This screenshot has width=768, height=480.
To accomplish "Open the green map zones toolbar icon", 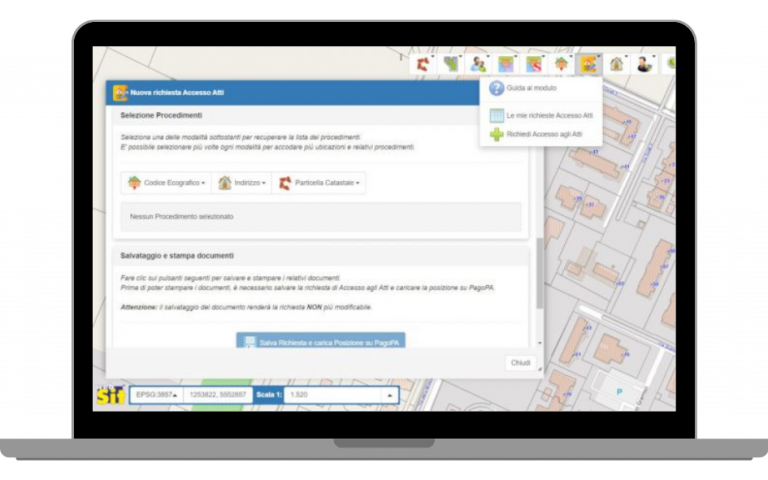I will tap(451, 64).
